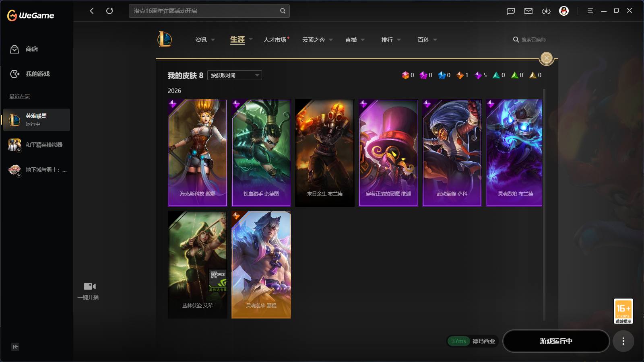Click the WeGame logo
The image size is (644, 362).
pyautogui.click(x=31, y=15)
